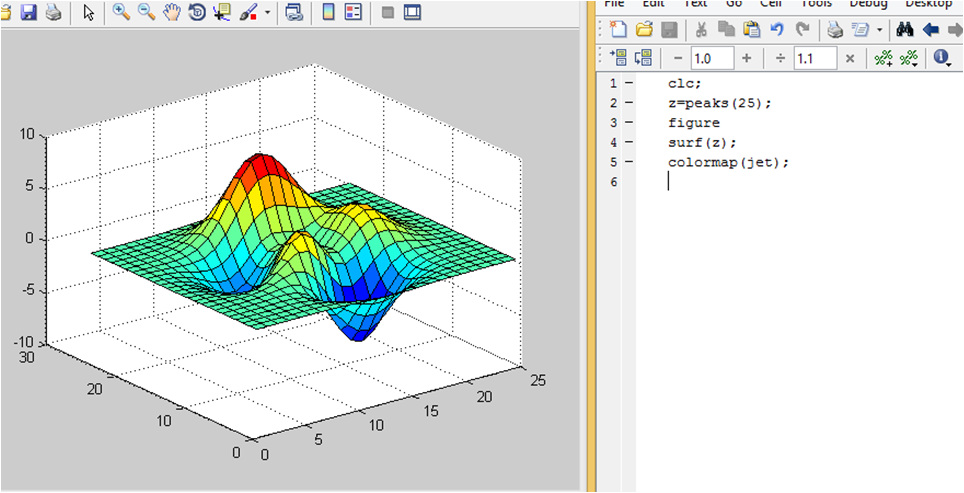964x493 pixels.
Task: Open the brush color dropdown arrow
Action: [267, 12]
